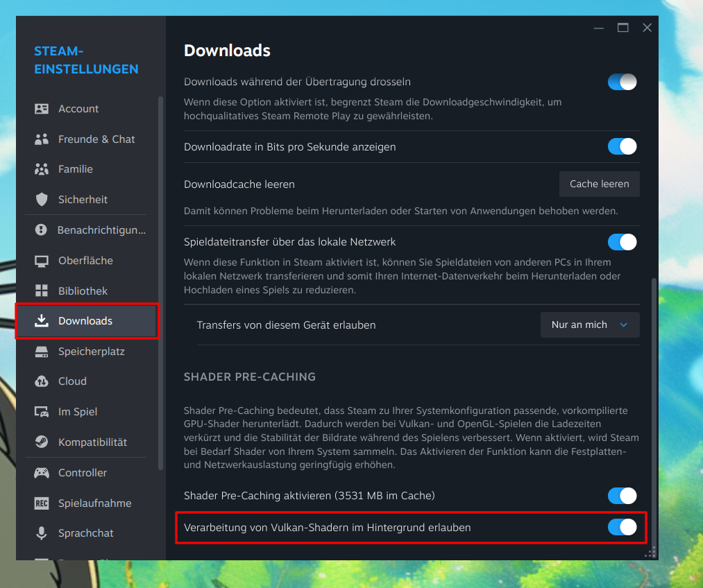Disable Spieldateitransfer über das lokale Netzwerk
The image size is (703, 588).
(622, 242)
